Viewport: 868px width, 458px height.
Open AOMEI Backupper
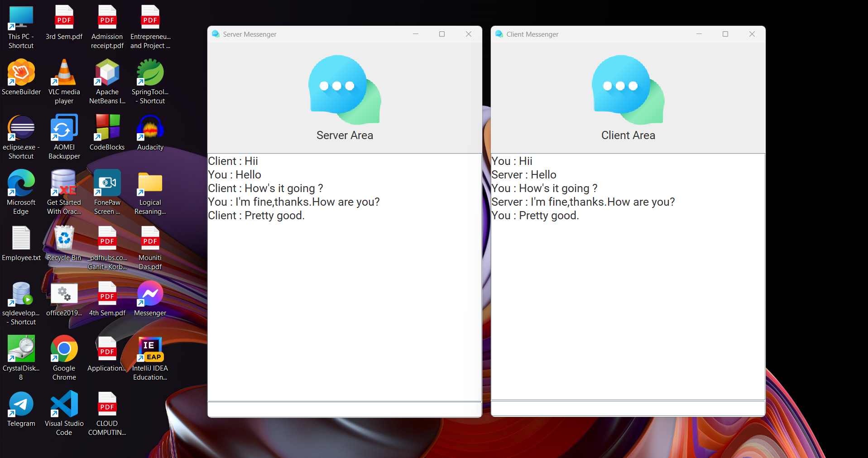pyautogui.click(x=63, y=128)
